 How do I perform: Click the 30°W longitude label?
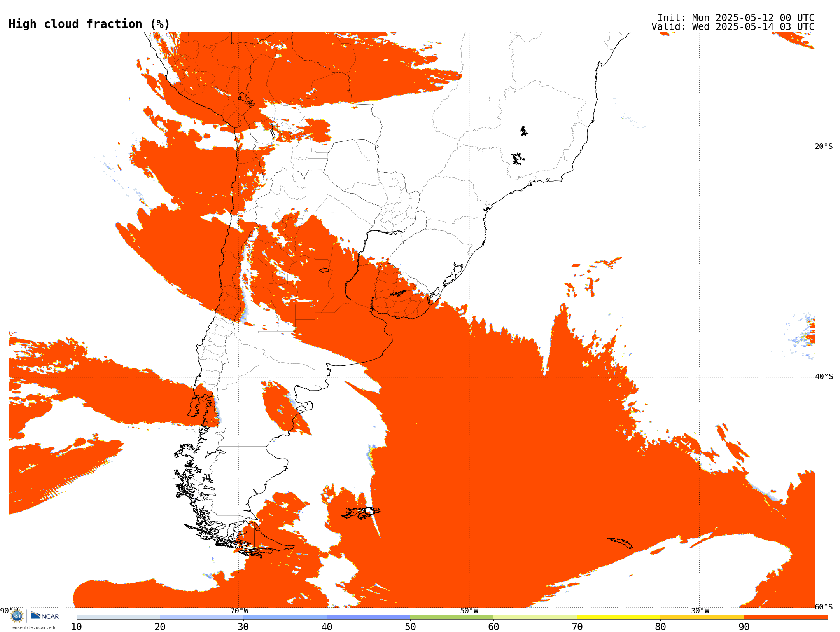pos(700,611)
